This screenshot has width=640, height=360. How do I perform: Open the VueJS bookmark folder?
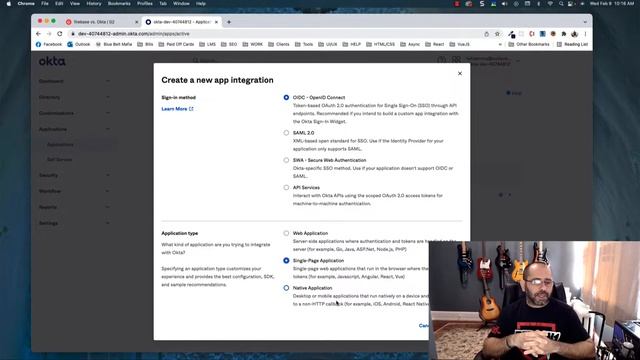[x=460, y=44]
